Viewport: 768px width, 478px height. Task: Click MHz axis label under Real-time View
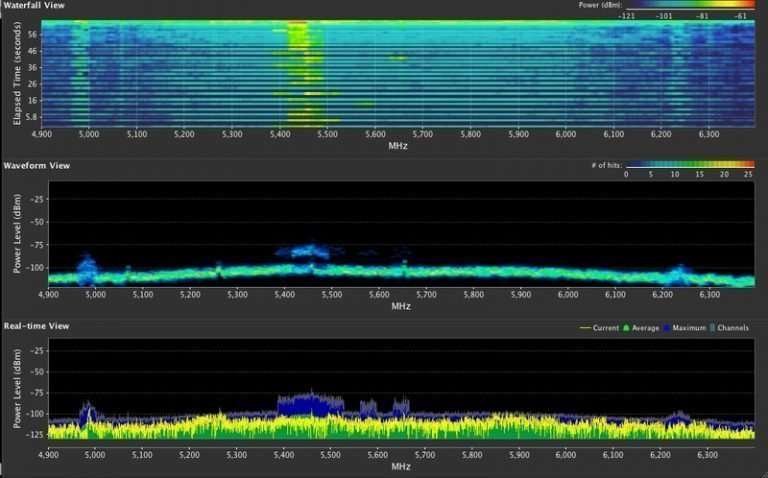[400, 467]
